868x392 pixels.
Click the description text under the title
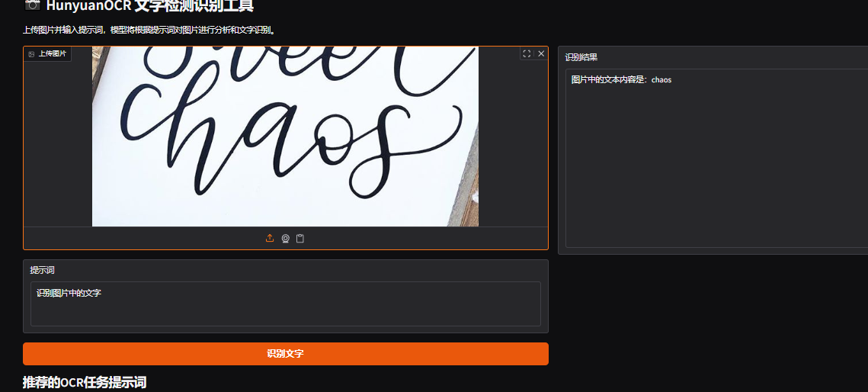pos(149,31)
